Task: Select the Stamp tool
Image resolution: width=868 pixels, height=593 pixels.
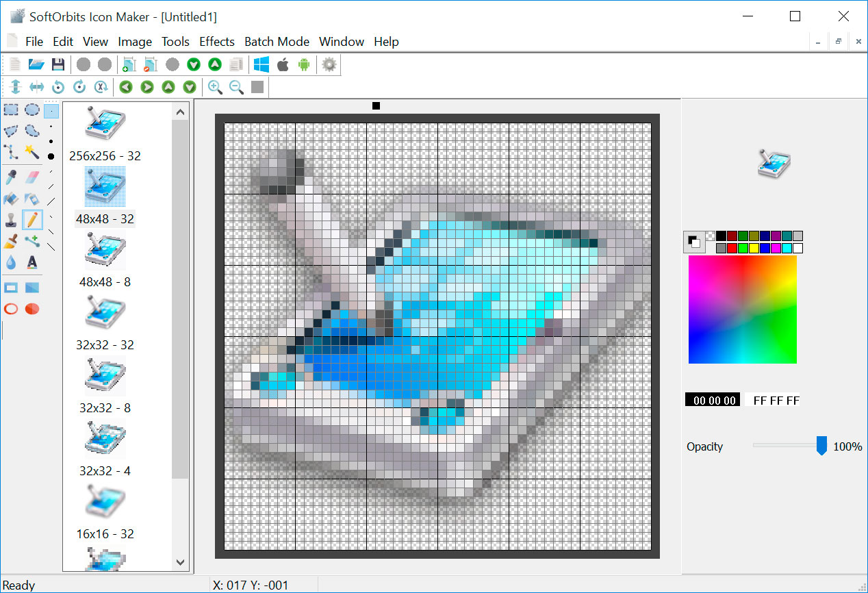Action: [11, 219]
